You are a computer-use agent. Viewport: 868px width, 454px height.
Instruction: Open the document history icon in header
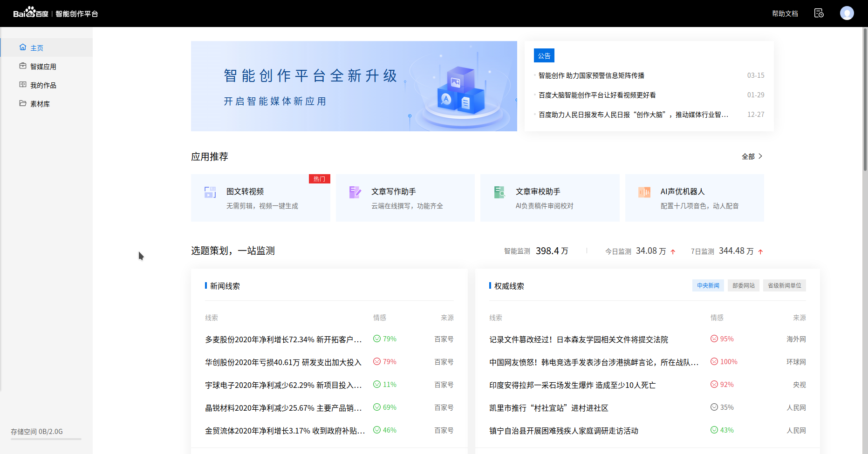[819, 13]
